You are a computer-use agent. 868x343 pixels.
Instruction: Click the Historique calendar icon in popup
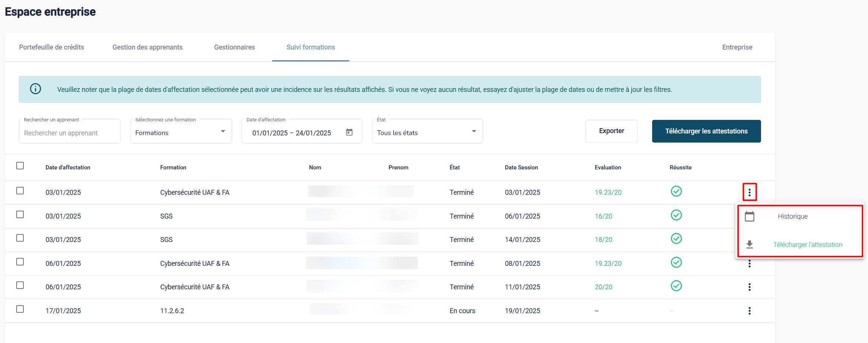(x=749, y=216)
